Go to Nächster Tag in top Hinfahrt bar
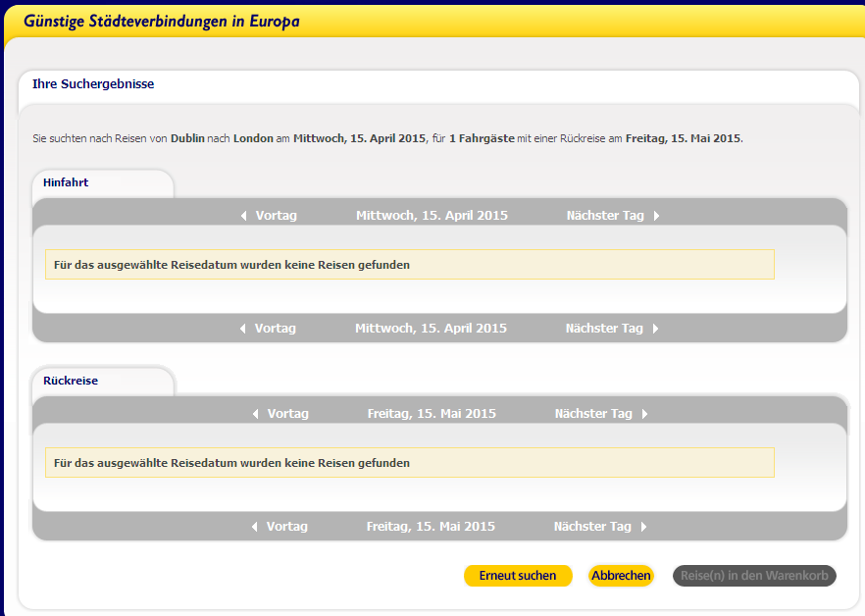Screen dimensions: 865x616 (x=605, y=216)
